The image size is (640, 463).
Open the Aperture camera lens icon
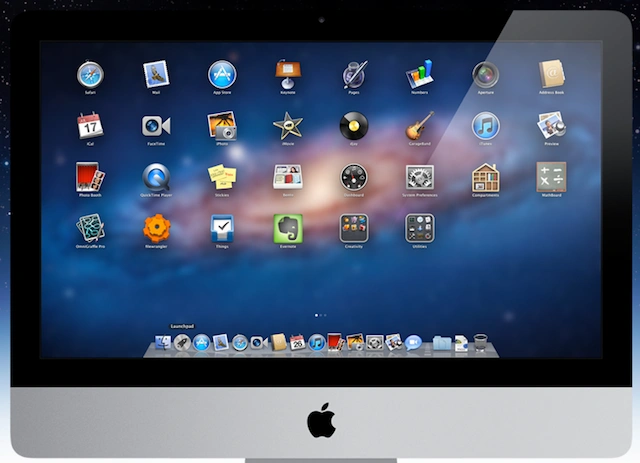(x=485, y=75)
